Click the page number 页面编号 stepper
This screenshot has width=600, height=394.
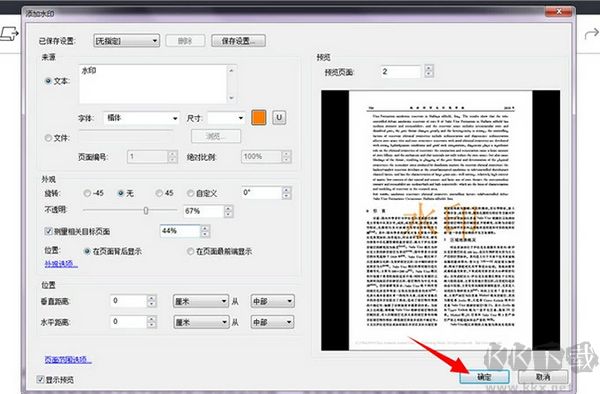(172, 157)
